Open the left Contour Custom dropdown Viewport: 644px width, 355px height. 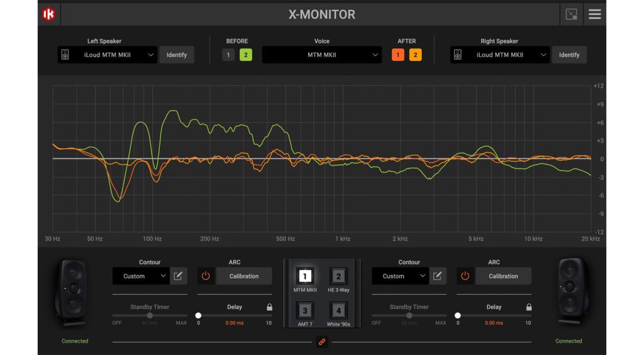click(140, 276)
